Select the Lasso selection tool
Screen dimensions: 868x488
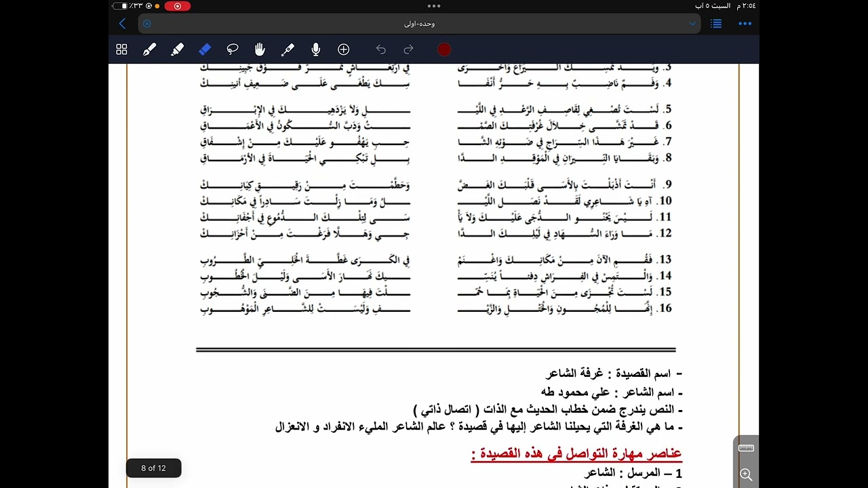click(x=233, y=49)
